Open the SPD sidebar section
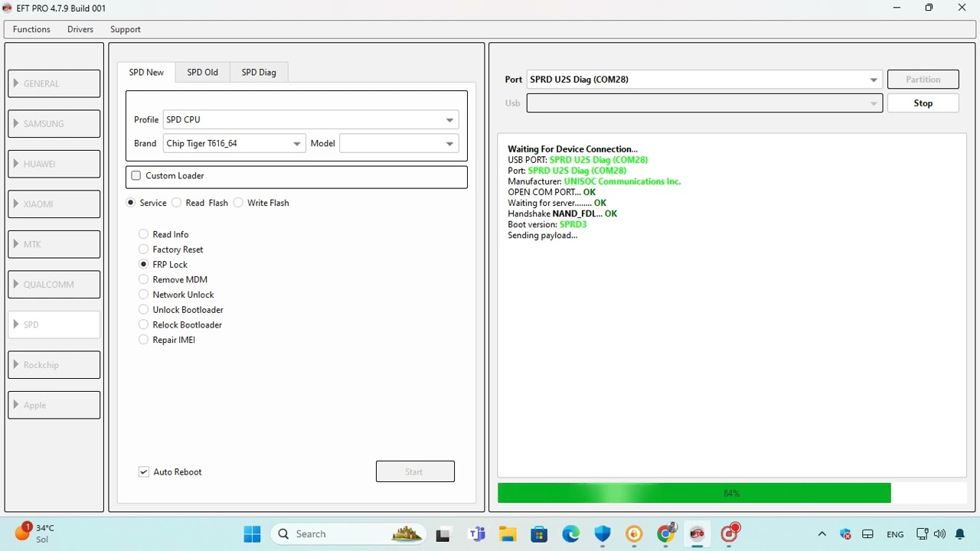Screen dimensions: 980x551 (54, 324)
